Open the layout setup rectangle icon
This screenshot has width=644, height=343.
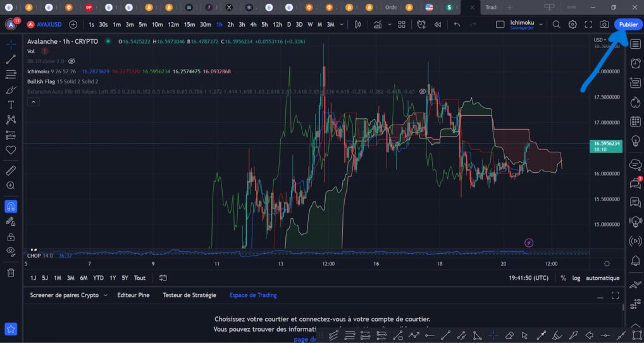pyautogui.click(x=500, y=25)
